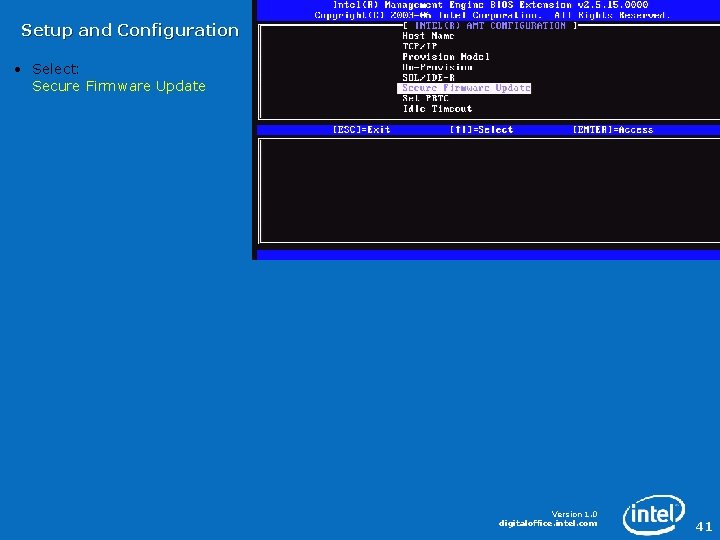Click slide page number 41
The image size is (720, 540).
(x=704, y=526)
